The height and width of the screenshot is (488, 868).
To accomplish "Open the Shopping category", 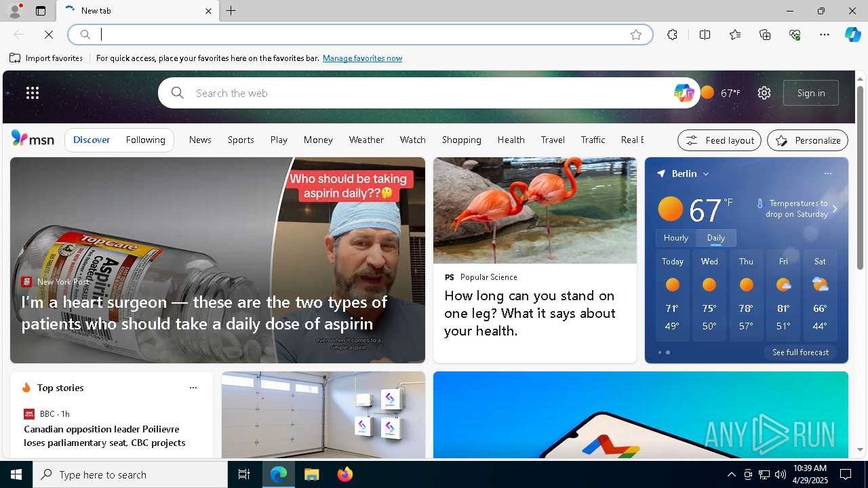I will [x=461, y=140].
